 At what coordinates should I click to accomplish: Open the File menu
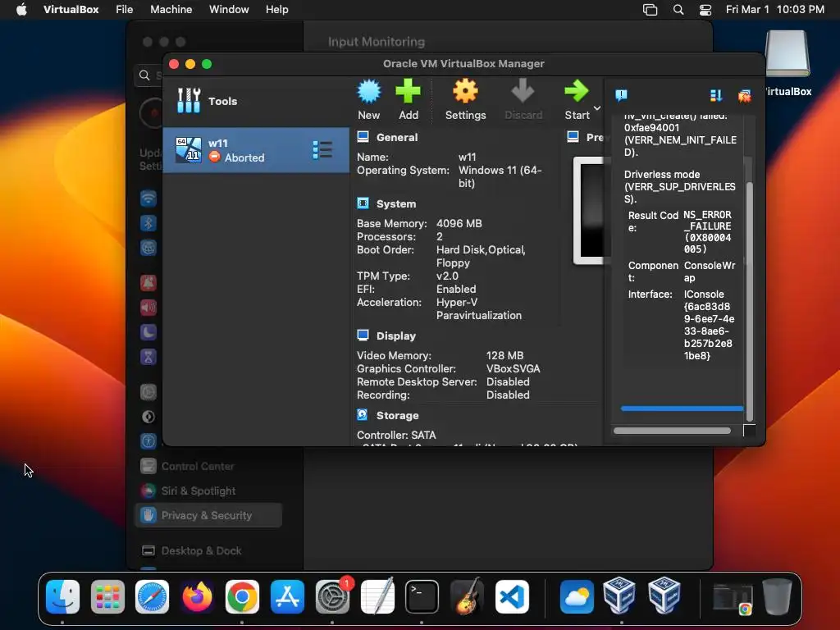coord(125,10)
